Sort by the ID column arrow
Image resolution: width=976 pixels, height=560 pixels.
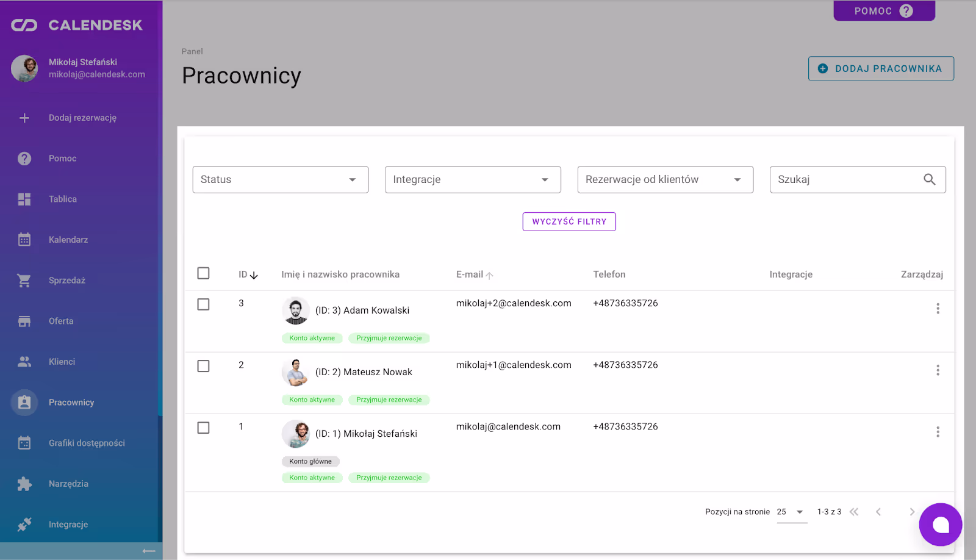coord(254,275)
